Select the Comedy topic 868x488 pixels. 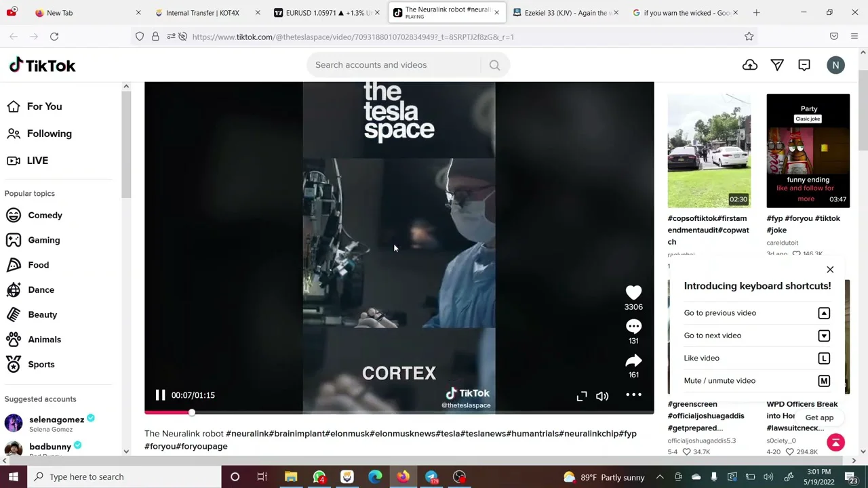[x=34, y=216]
